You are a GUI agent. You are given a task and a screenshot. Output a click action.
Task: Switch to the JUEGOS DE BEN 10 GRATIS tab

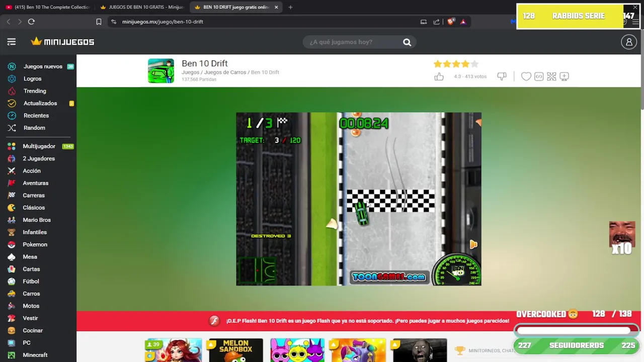[142, 7]
